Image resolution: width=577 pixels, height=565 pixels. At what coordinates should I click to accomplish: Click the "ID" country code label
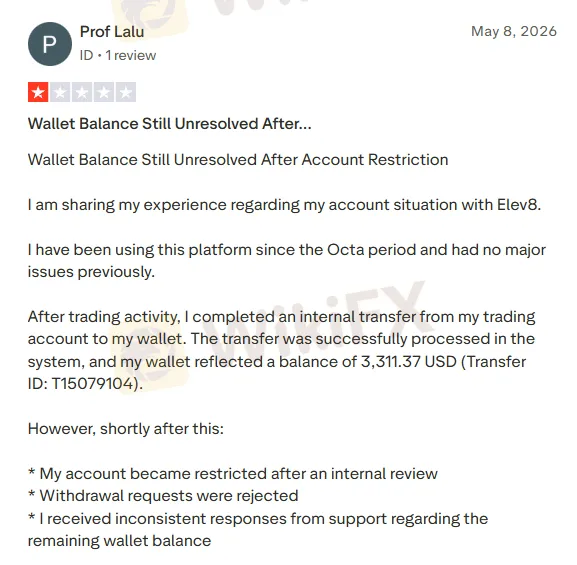[86, 56]
